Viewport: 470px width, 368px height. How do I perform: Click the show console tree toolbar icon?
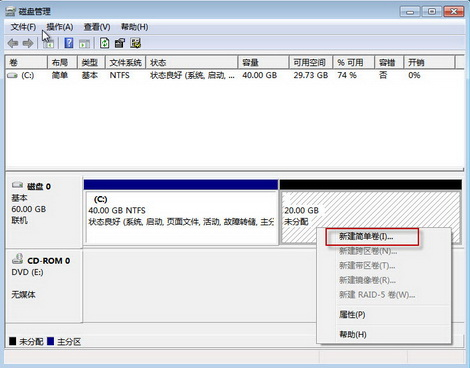point(48,43)
